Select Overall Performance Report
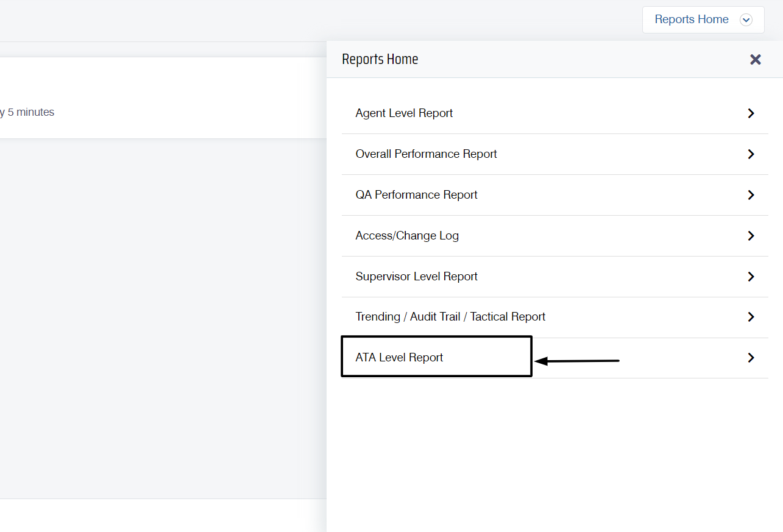 pos(554,154)
